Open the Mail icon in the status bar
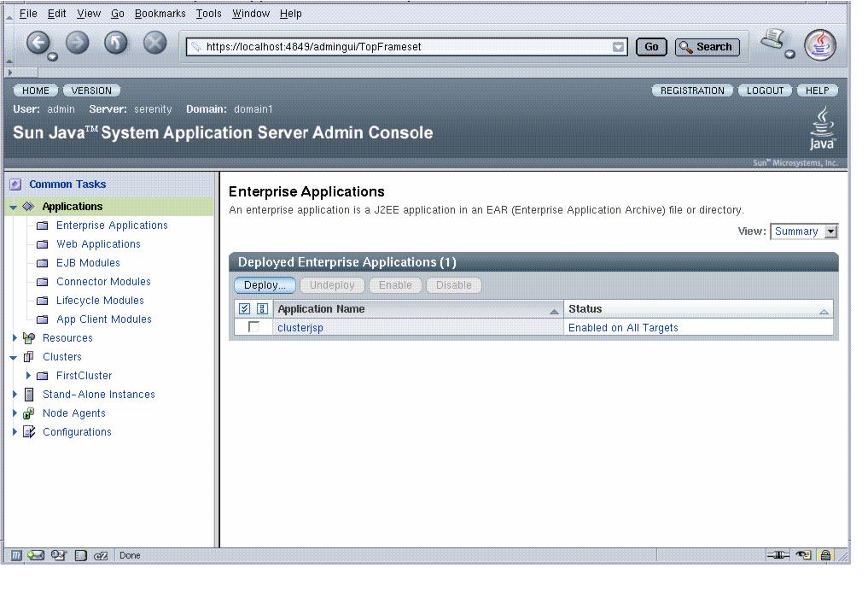 36,555
